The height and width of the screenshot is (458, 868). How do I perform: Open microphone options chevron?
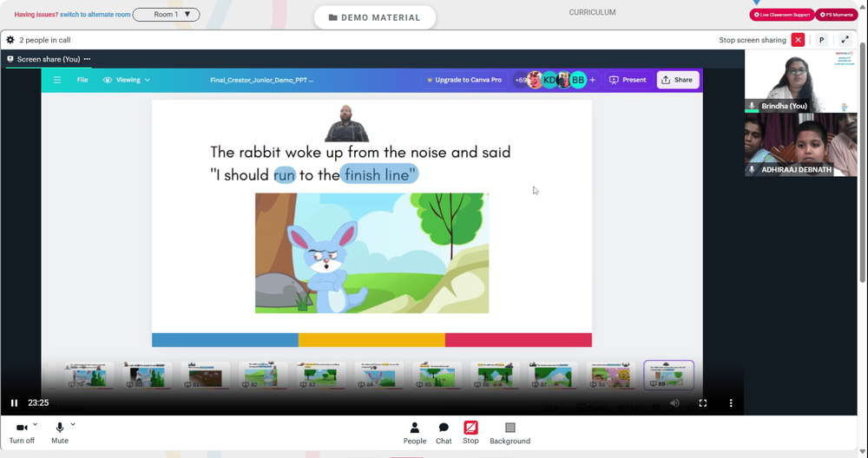point(73,424)
